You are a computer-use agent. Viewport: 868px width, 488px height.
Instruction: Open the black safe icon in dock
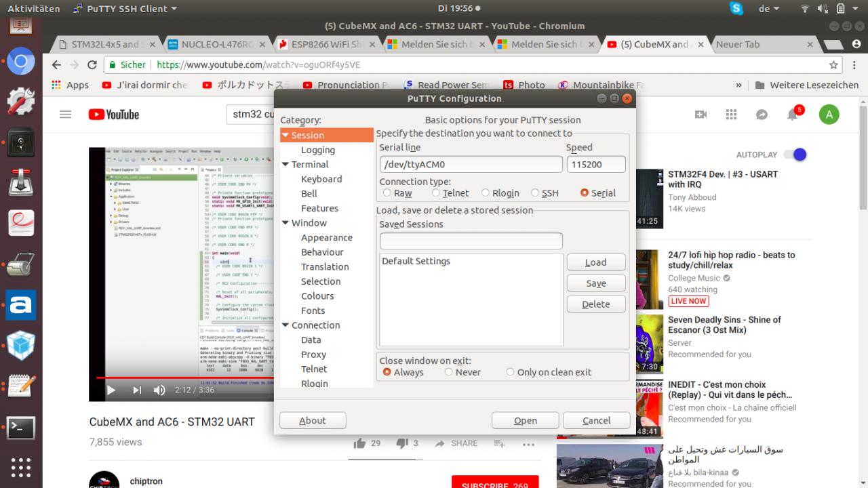(x=21, y=142)
